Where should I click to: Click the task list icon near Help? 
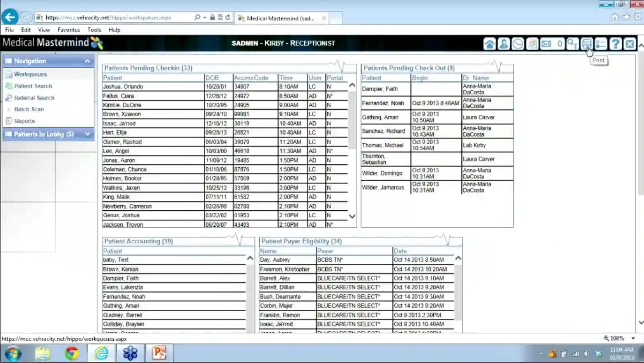click(601, 43)
